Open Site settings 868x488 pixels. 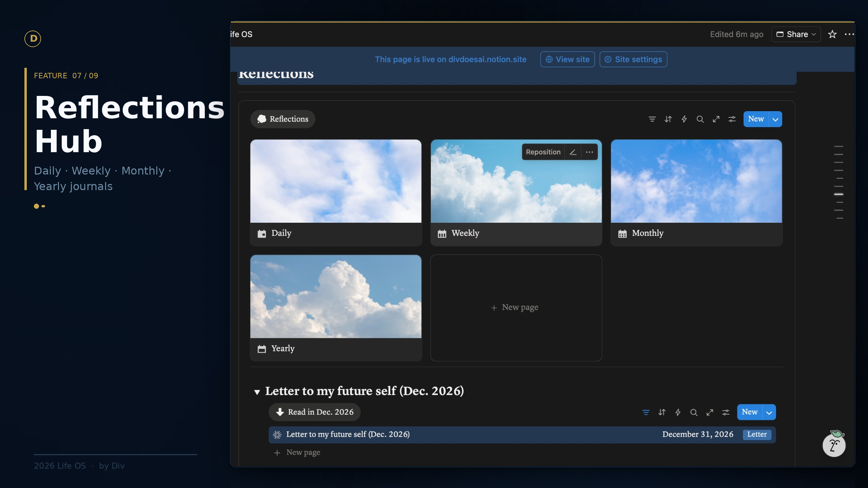point(633,59)
